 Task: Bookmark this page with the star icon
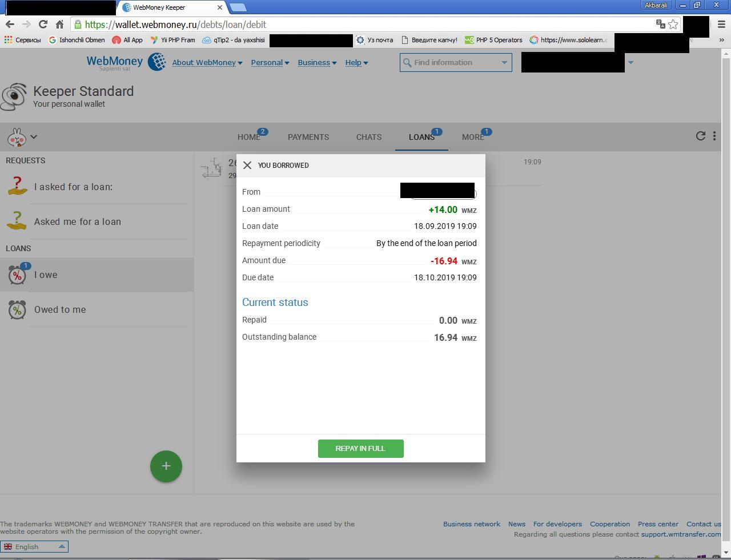[673, 24]
